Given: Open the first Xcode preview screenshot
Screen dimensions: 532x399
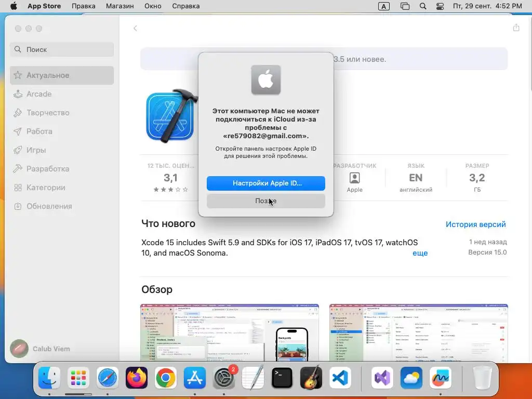Looking at the screenshot, I should [x=229, y=332].
